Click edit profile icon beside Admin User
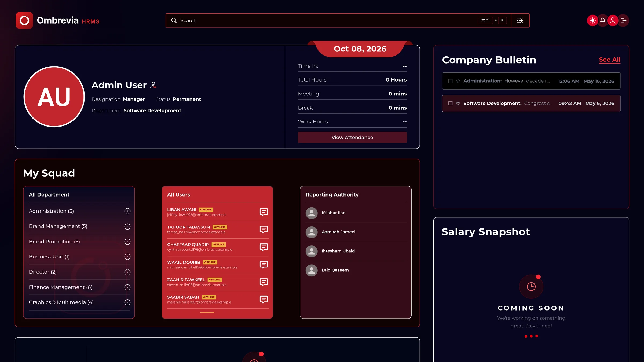644x362 pixels. click(x=153, y=85)
